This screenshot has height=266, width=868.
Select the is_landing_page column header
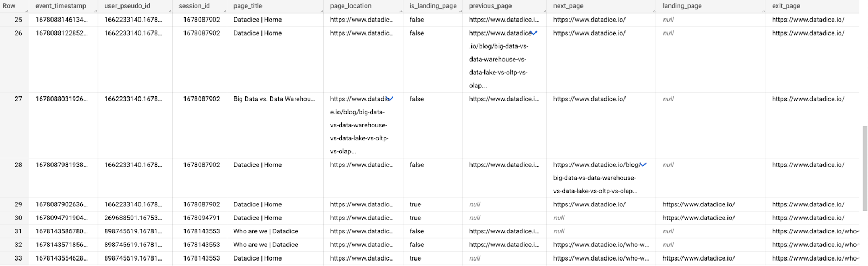click(432, 6)
